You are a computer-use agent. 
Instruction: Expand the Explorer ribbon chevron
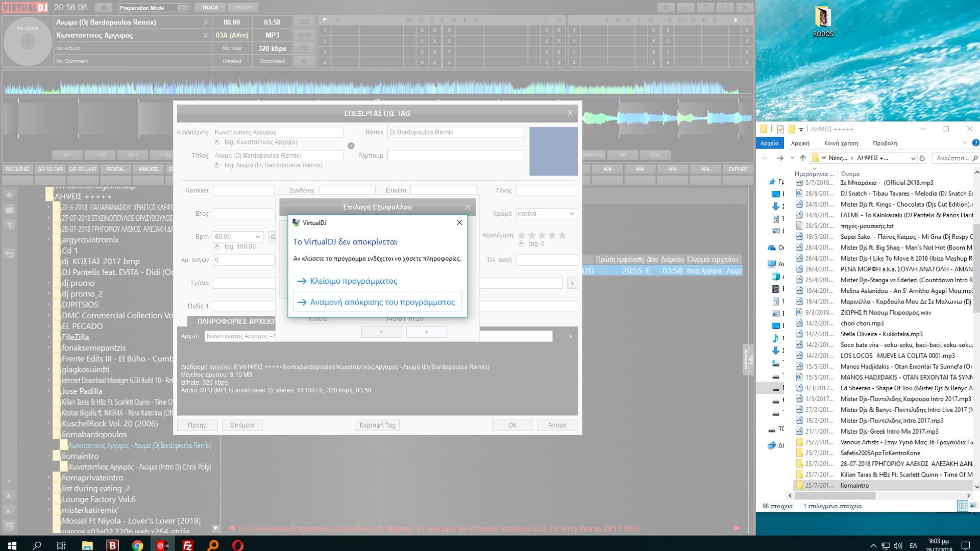(x=964, y=143)
